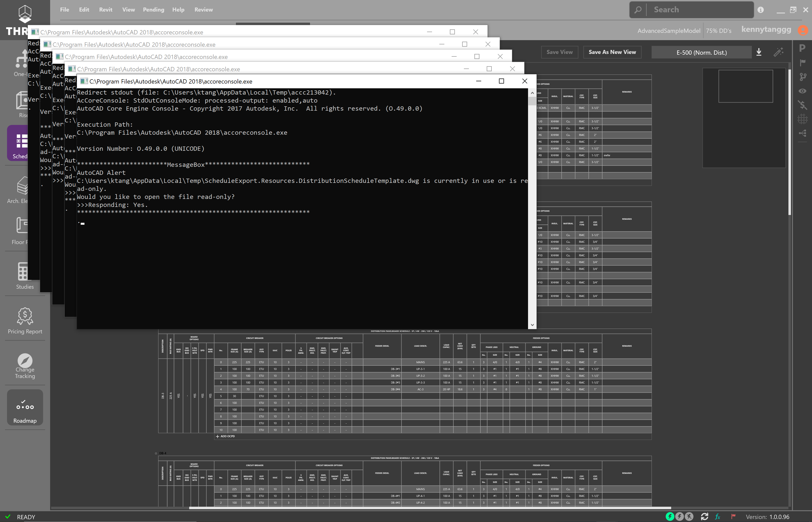Open the Studies module in sidebar
Image resolution: width=812 pixels, height=522 pixels.
tap(25, 276)
